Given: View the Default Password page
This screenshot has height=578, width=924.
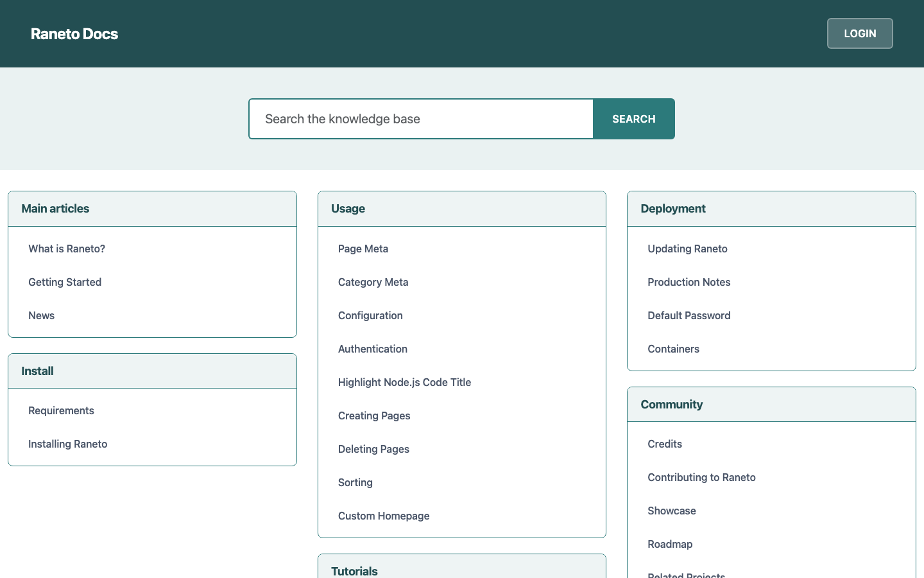Looking at the screenshot, I should (x=689, y=315).
